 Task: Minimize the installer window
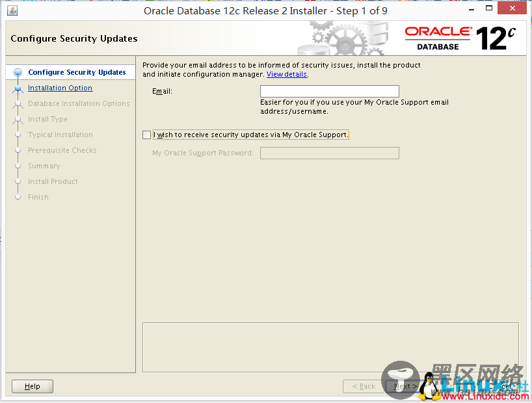coord(472,9)
